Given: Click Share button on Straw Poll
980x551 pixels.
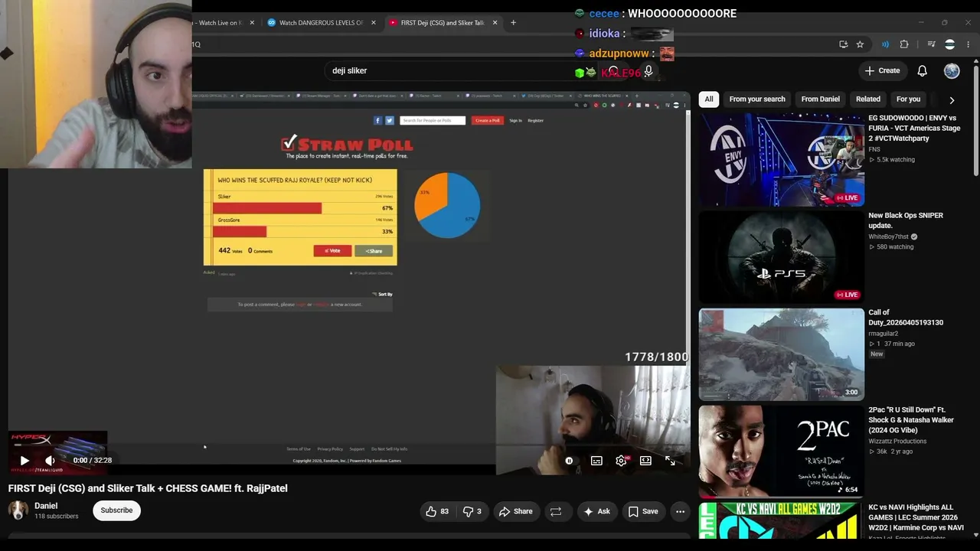Looking at the screenshot, I should [374, 250].
